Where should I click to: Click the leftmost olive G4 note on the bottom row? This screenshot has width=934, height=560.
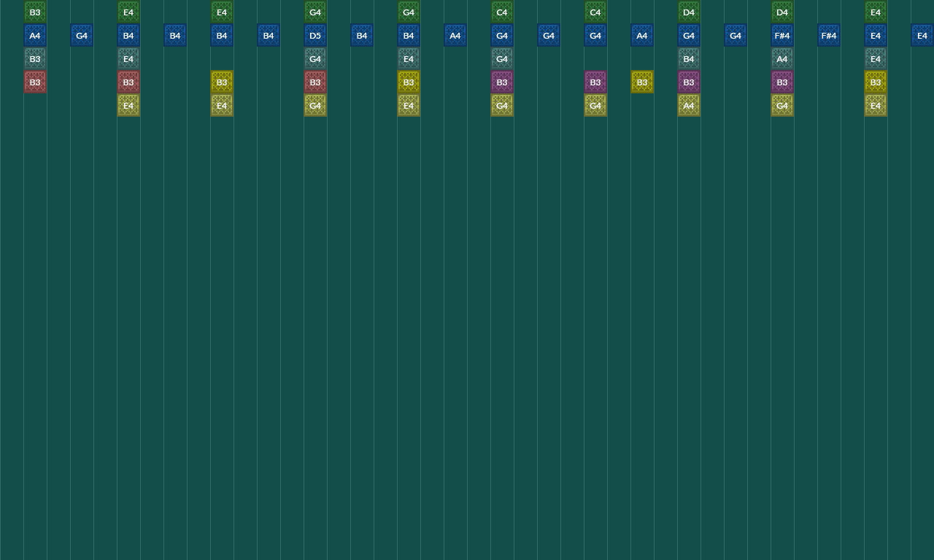[x=315, y=105]
